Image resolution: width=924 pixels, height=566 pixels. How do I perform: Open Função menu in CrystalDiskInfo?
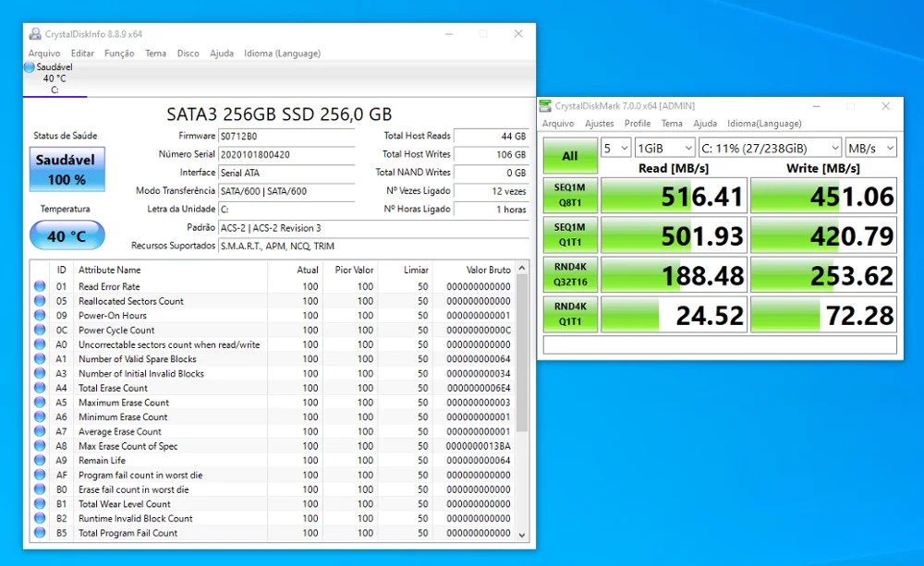pyautogui.click(x=119, y=53)
